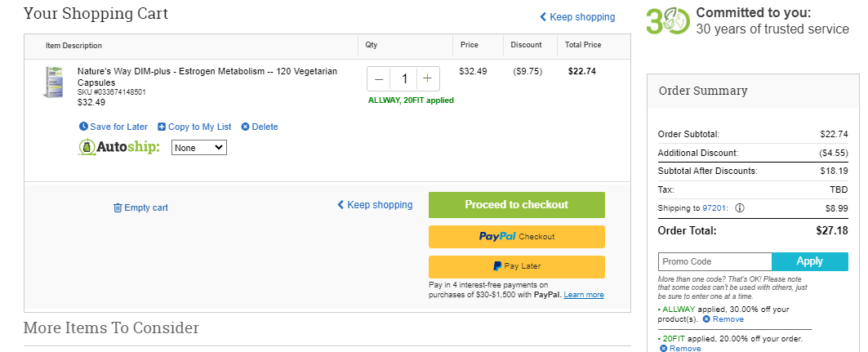The image size is (868, 352).
Task: Click the top Keep shopping link
Action: click(577, 17)
